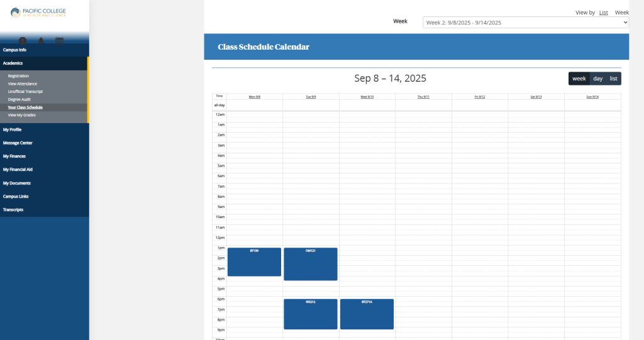Open the Unofficial Transcript link
The height and width of the screenshot is (340, 644).
point(25,92)
